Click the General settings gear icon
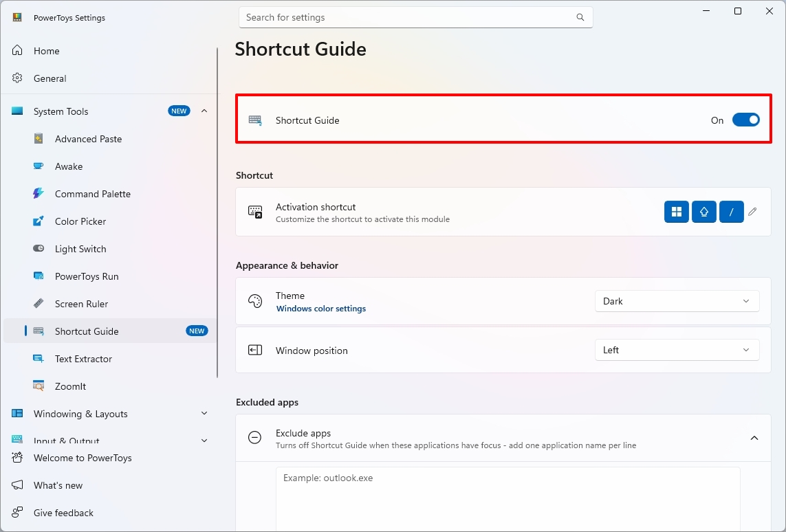The height and width of the screenshot is (532, 786). click(x=18, y=78)
